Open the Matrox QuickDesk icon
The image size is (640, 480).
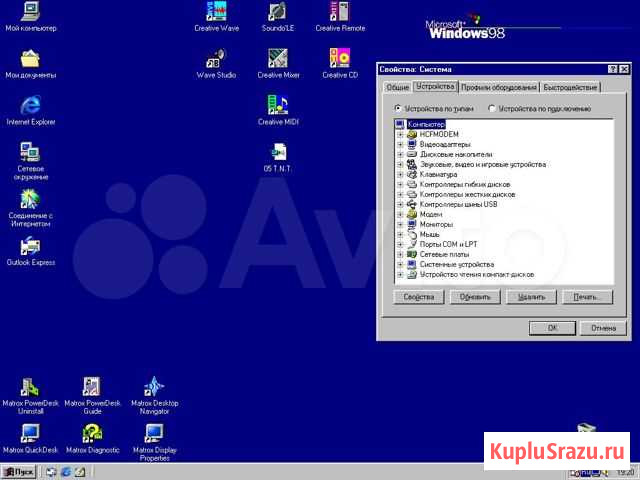coord(30,438)
